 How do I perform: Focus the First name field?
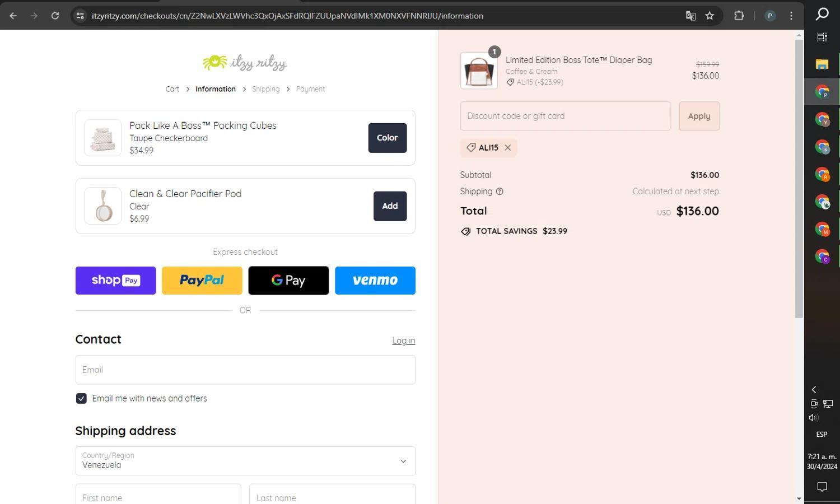158,496
